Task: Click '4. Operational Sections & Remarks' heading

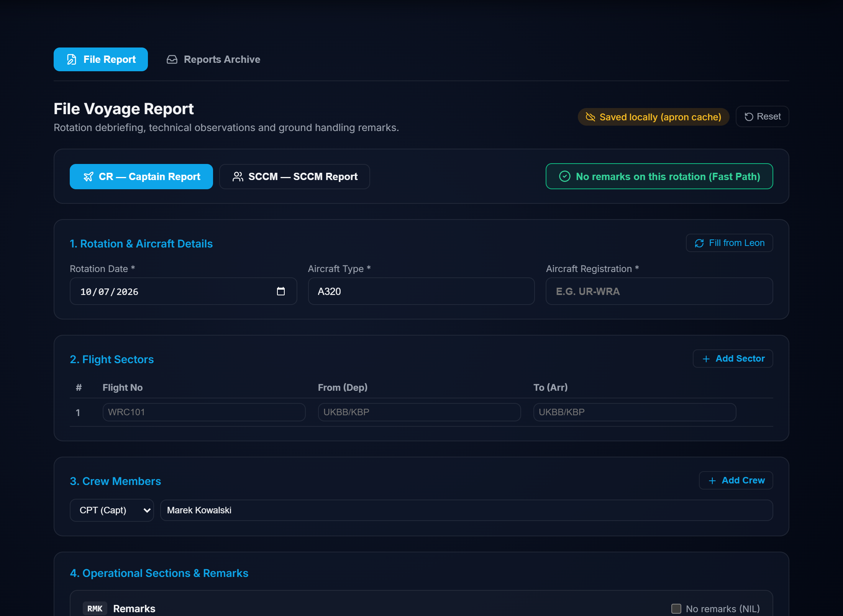Action: point(159,573)
